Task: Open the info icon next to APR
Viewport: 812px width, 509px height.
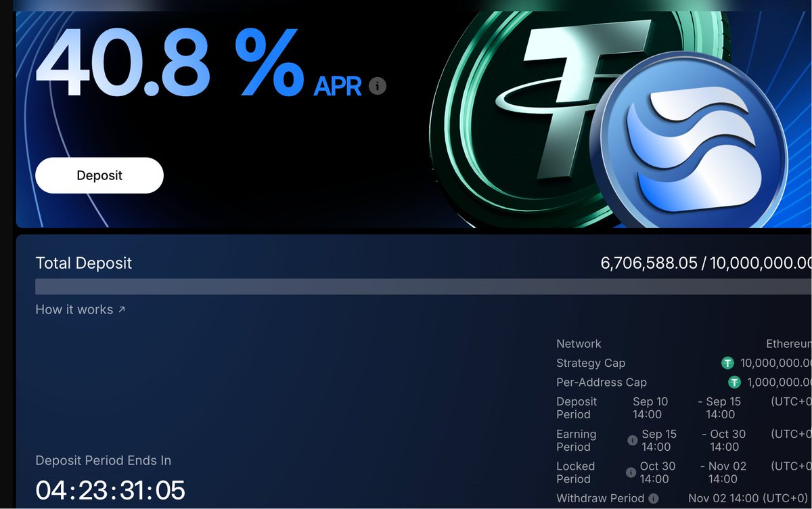Action: pos(378,86)
